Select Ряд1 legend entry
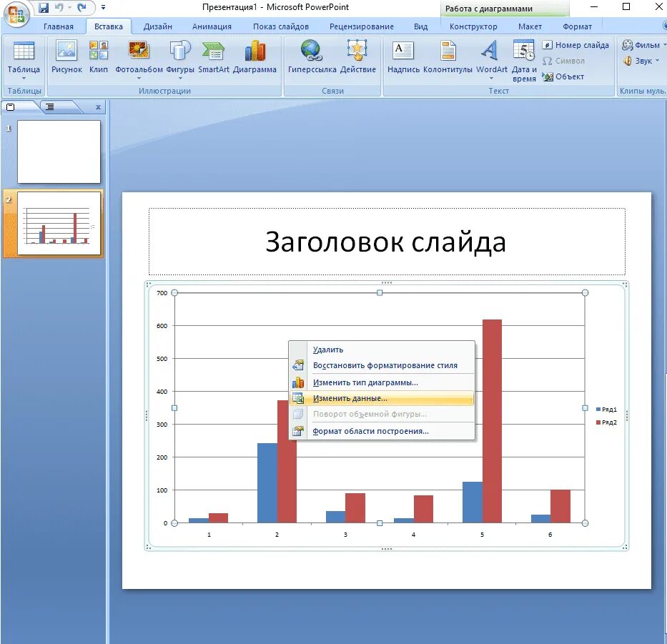The image size is (667, 644). point(606,410)
